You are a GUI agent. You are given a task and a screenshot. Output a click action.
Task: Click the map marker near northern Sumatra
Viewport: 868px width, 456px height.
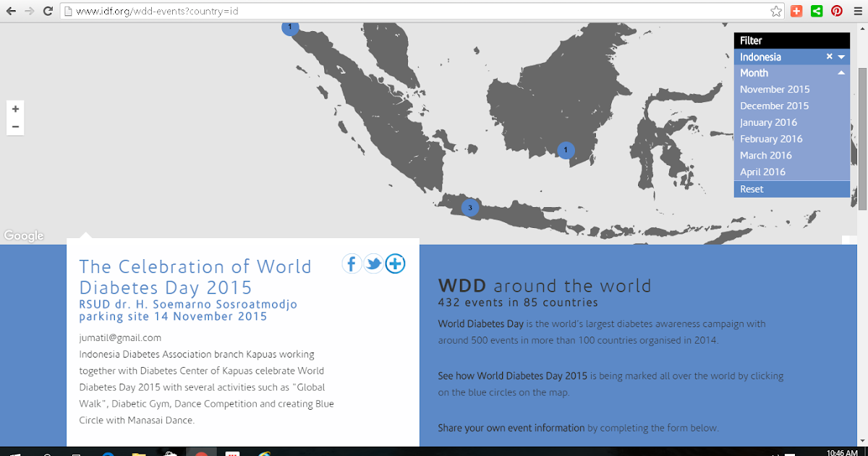290,28
